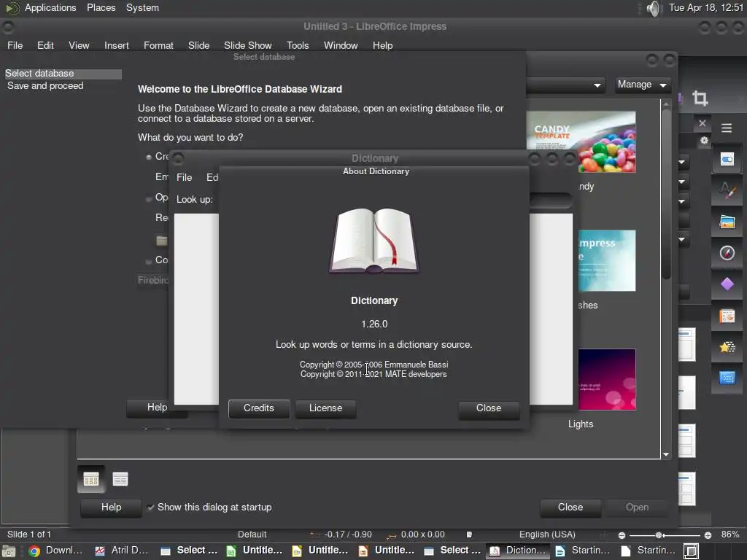Open the Master Slides sidebar icon

click(727, 378)
